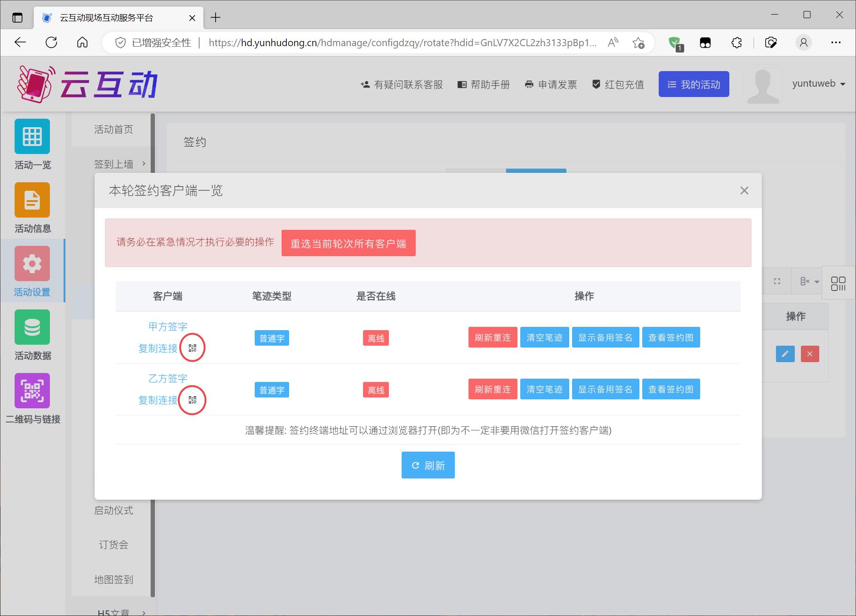
Task: Click the 离线 status in the 乙方签字 row
Action: [x=376, y=390]
